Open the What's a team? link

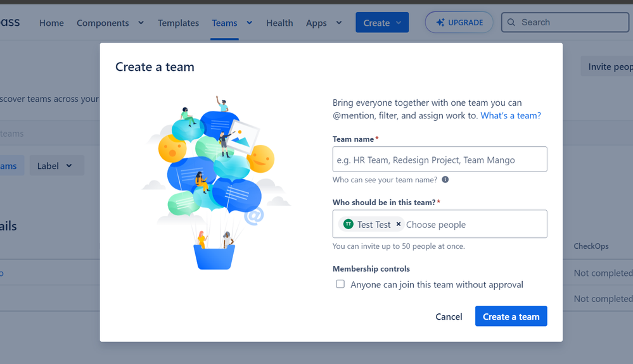(x=511, y=116)
